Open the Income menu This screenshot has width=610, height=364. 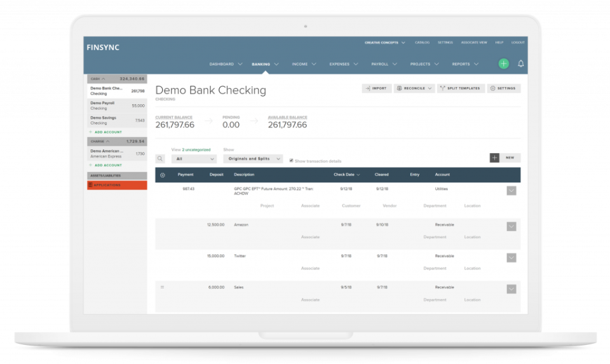tap(304, 64)
